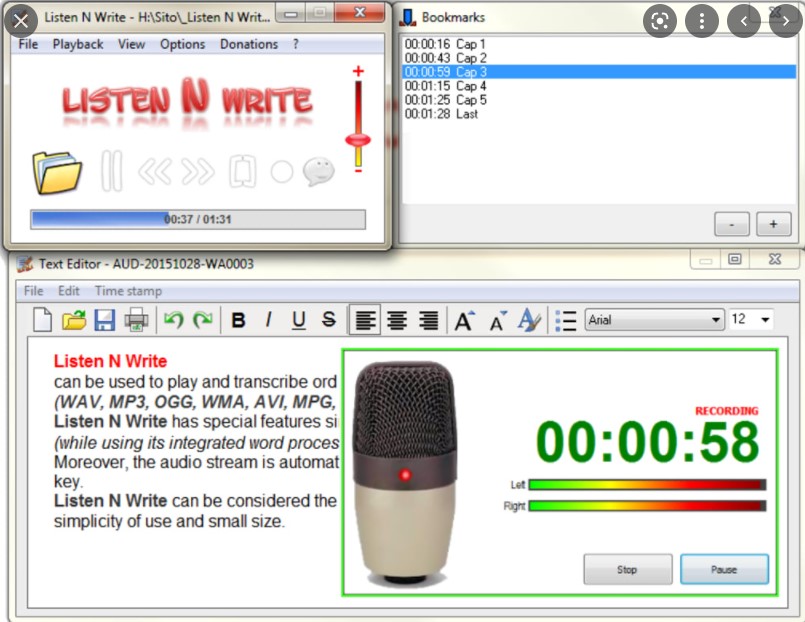Toggle strikethrough formatting

click(x=329, y=320)
